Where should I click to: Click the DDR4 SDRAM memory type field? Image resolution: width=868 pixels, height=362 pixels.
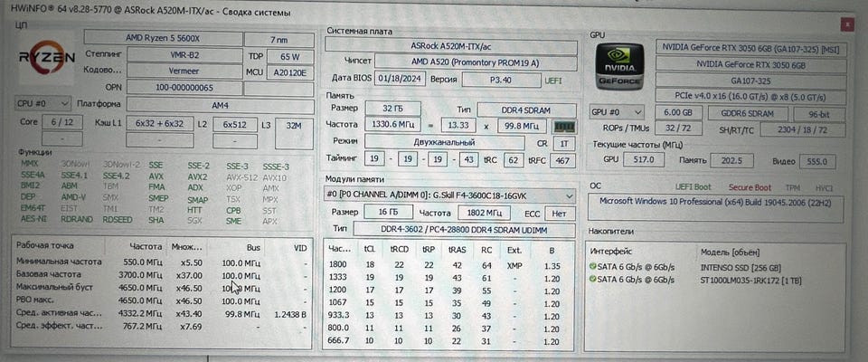point(526,110)
